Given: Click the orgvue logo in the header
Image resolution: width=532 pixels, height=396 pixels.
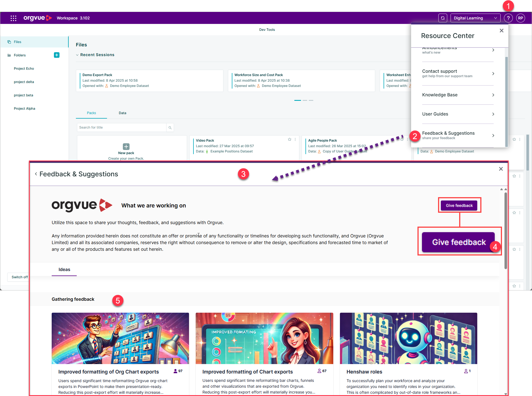Looking at the screenshot, I should (x=38, y=18).
